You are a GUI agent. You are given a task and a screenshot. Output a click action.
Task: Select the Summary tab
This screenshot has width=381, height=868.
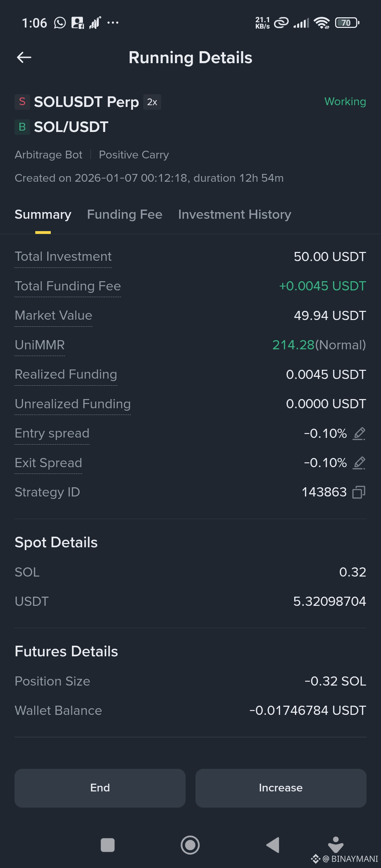pos(43,215)
